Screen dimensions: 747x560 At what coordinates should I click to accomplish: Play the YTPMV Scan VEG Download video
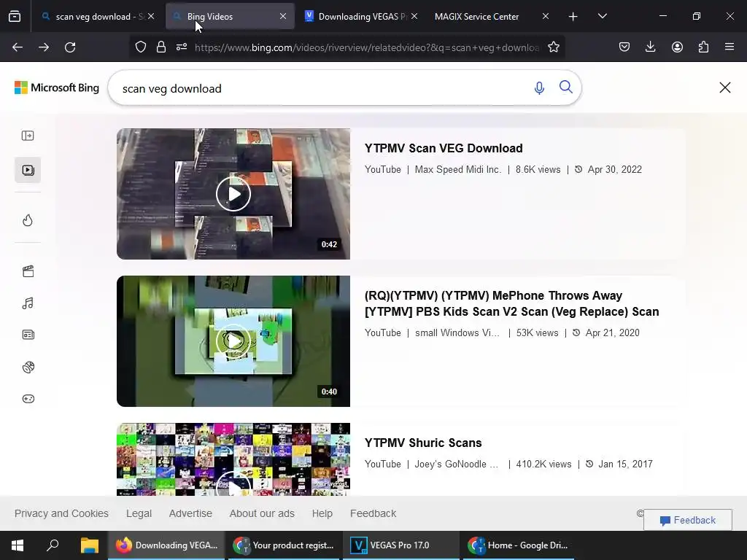tap(233, 194)
